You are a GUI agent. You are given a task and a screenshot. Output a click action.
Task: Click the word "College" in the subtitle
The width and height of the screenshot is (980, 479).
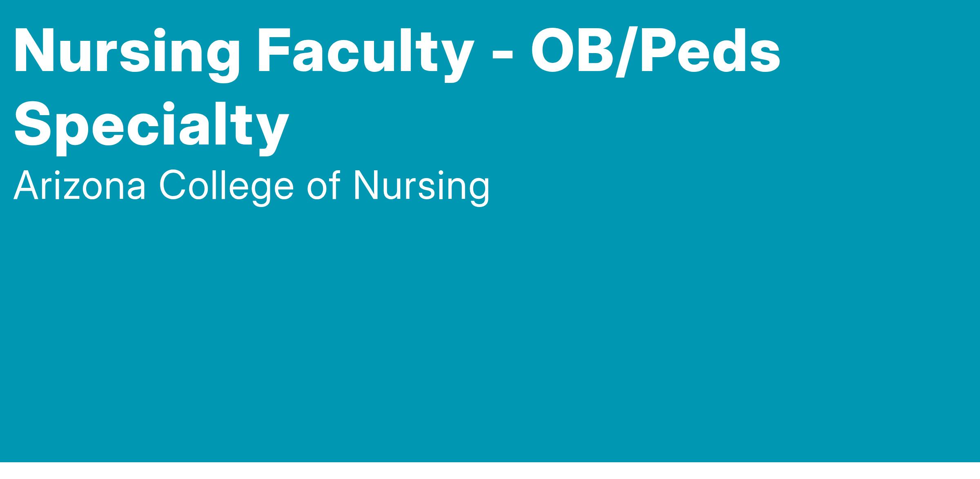tap(227, 186)
